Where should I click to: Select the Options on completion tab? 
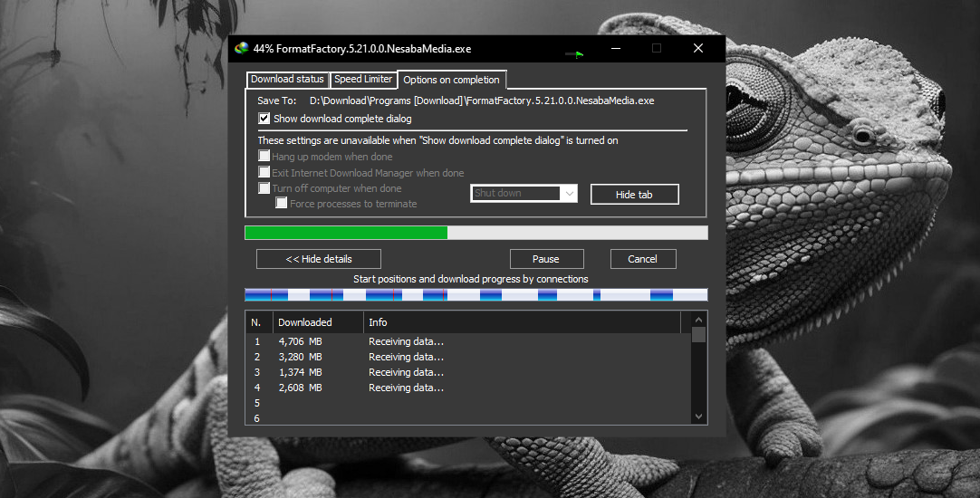[451, 80]
